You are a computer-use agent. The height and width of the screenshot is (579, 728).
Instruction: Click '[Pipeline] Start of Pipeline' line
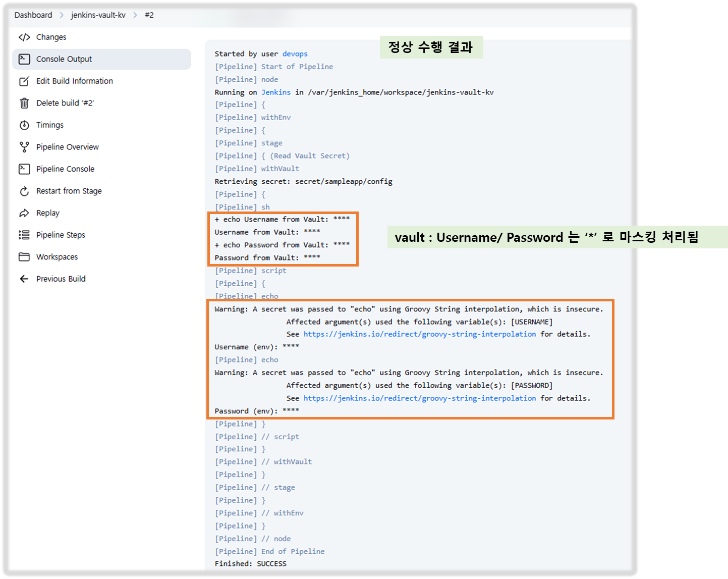click(x=274, y=67)
